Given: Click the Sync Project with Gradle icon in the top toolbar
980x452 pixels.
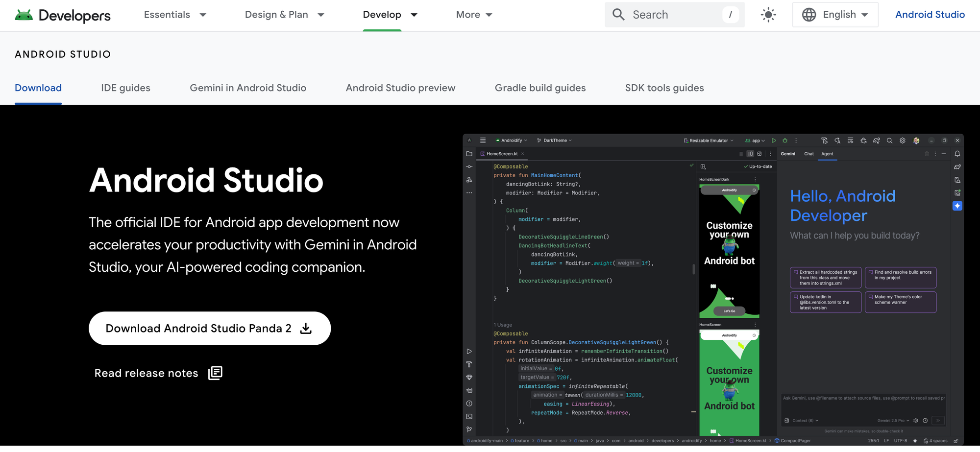Looking at the screenshot, I should coord(877,141).
